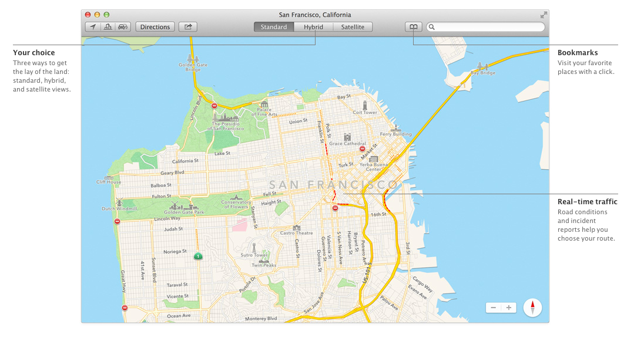The width and height of the screenshot is (644, 348).
Task: Enter fullscreen with the top-right arrows icon
Action: click(x=544, y=15)
